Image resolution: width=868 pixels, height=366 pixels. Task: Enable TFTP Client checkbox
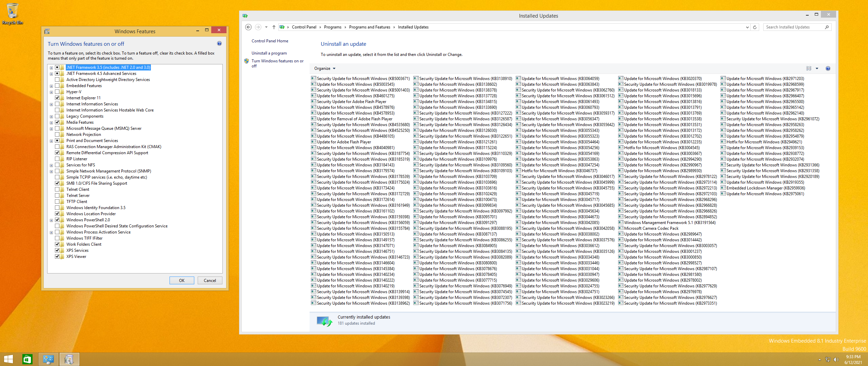[57, 202]
